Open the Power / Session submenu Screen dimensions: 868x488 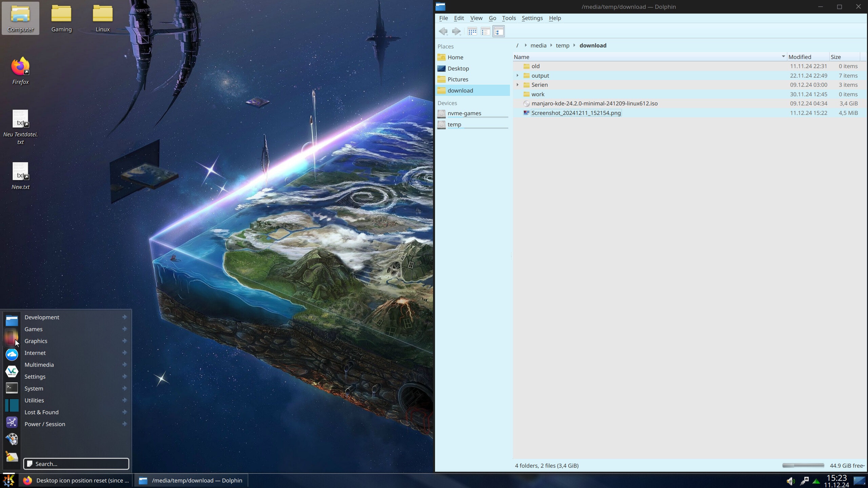tap(76, 424)
